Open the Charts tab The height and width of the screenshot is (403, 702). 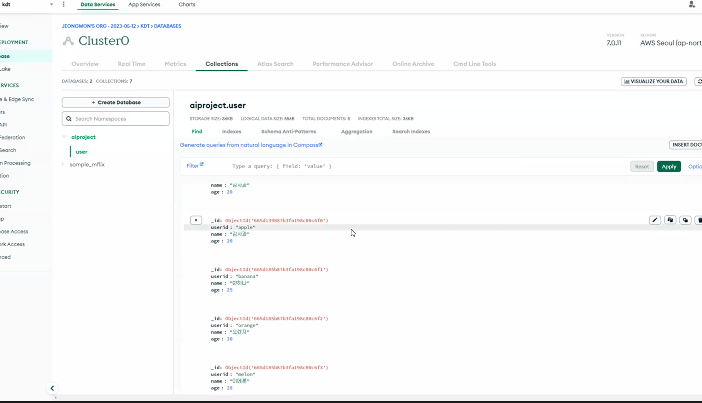187,4
